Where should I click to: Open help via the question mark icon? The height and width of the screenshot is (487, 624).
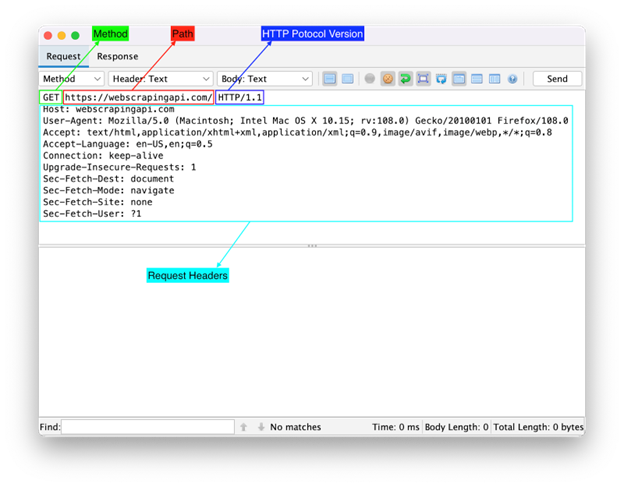[513, 78]
